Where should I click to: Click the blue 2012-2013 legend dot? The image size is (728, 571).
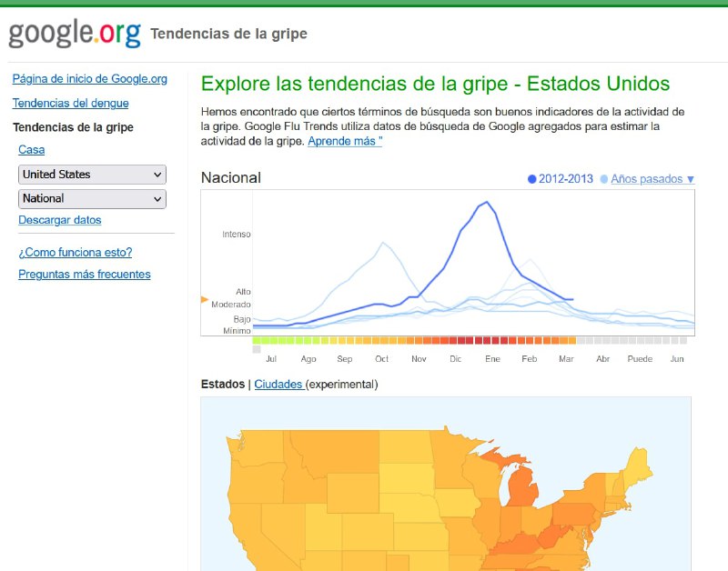click(532, 179)
